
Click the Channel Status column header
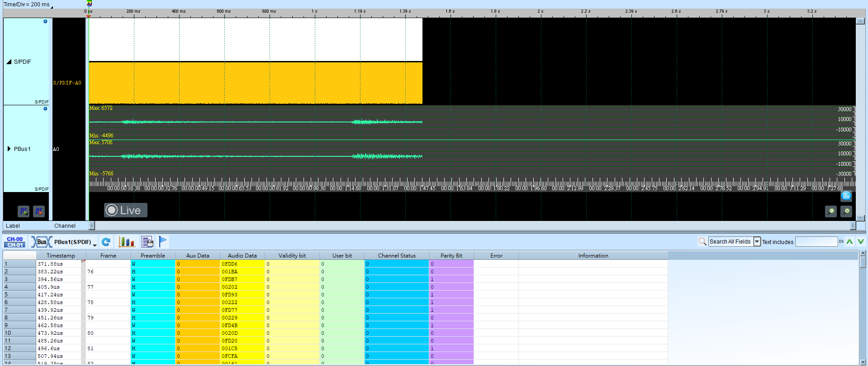click(397, 256)
